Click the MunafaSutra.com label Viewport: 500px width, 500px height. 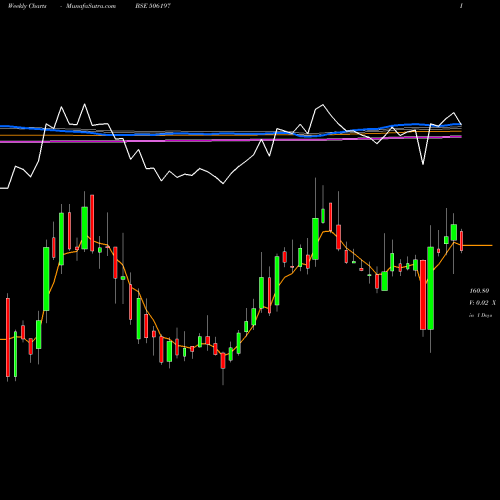pos(91,6)
